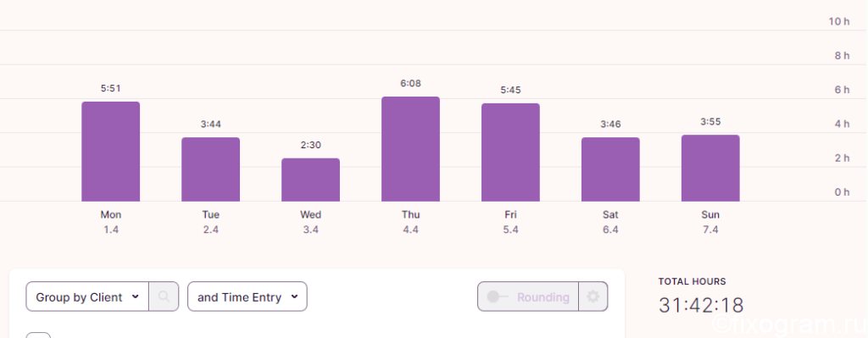Click the 5:51 value label above Monday
868x338 pixels.
point(111,88)
